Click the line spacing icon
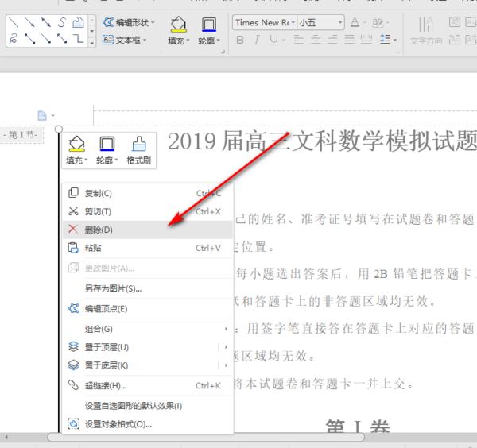Viewport: 477px width, 448px height. (385, 39)
